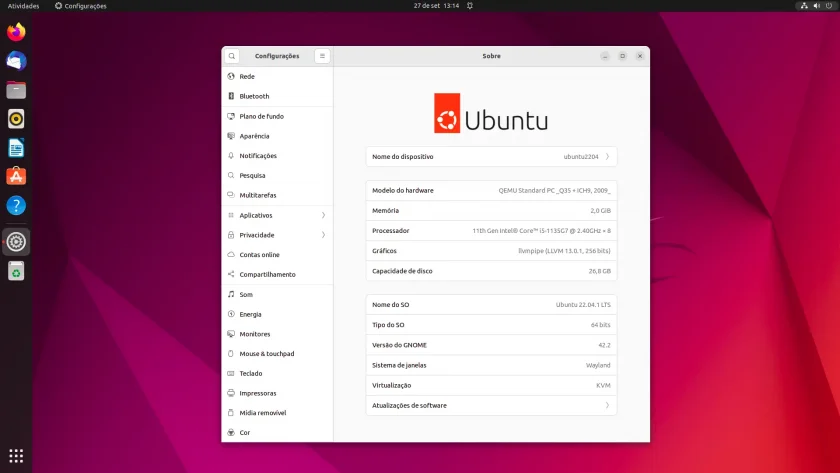The image size is (840, 473).
Task: Open the Files manager in dock
Action: pos(16,89)
